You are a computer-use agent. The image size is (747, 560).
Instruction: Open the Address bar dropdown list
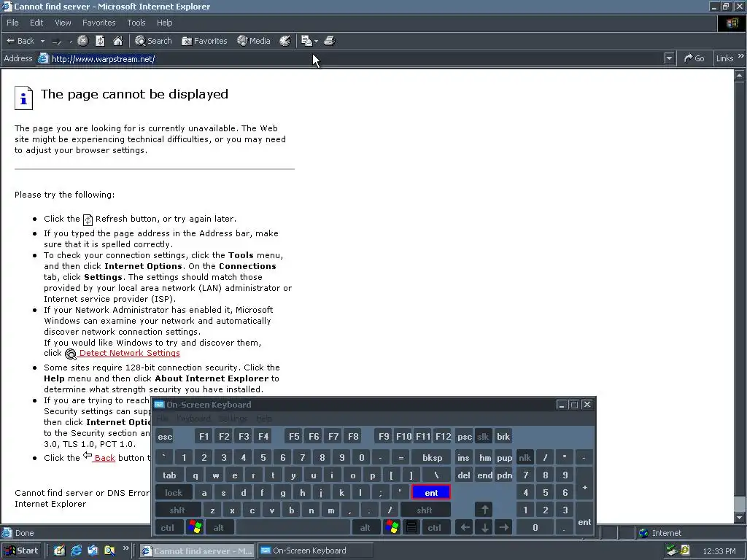point(670,58)
